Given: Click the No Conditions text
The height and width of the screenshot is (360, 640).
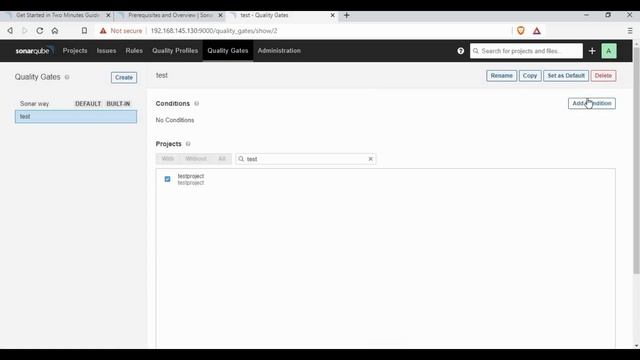Looking at the screenshot, I should tap(175, 120).
